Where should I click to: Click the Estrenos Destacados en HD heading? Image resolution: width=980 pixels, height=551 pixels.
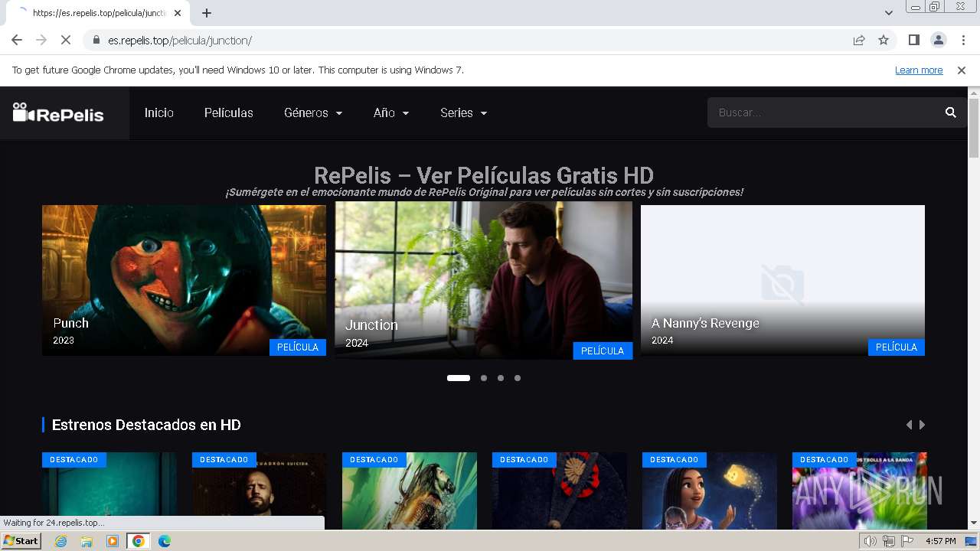coord(146,425)
